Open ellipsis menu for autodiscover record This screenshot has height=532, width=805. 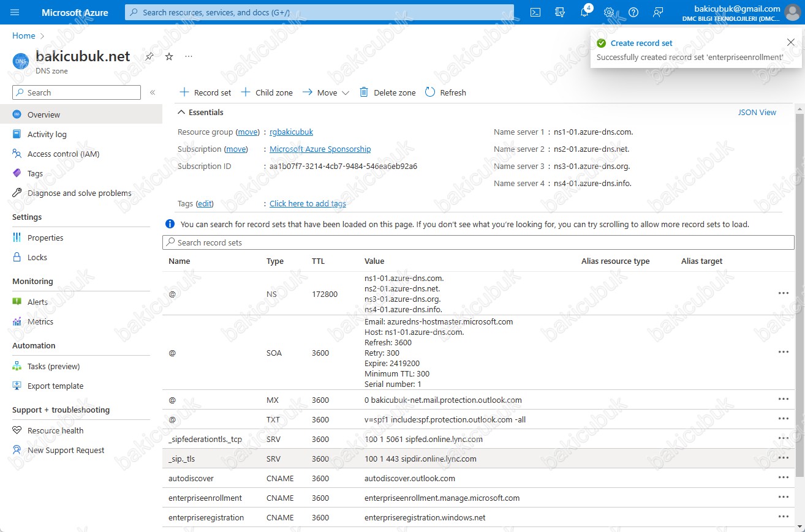783,478
